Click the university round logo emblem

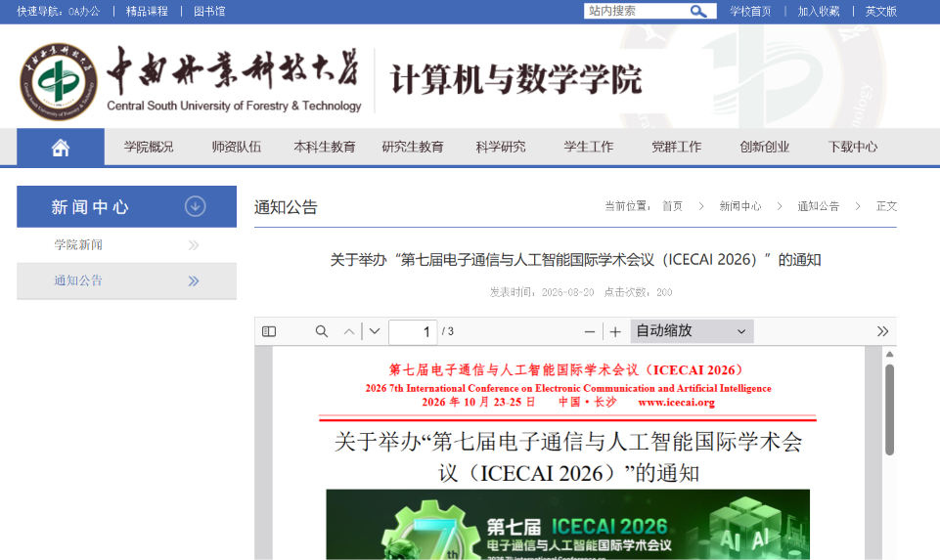tap(58, 81)
